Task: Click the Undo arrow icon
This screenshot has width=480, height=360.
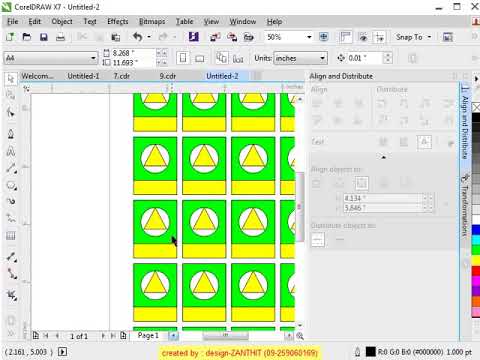Action: (x=138, y=37)
